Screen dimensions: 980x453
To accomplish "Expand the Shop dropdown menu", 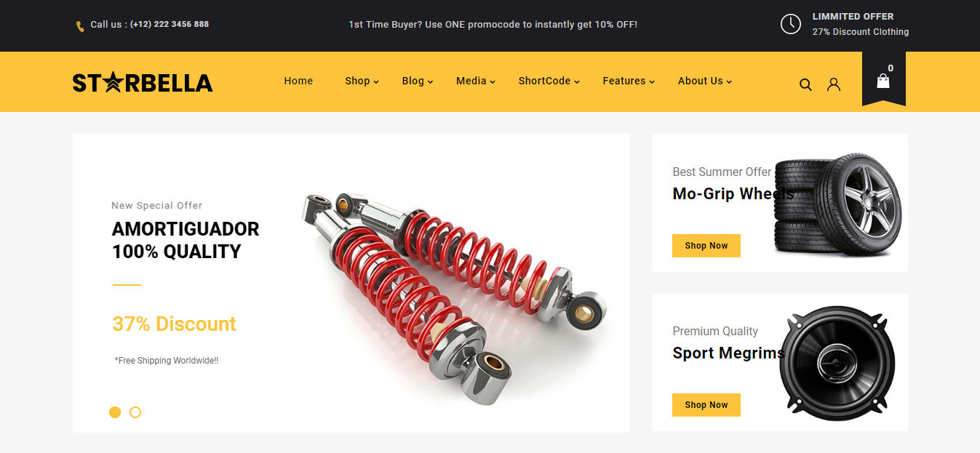I will click(x=362, y=81).
